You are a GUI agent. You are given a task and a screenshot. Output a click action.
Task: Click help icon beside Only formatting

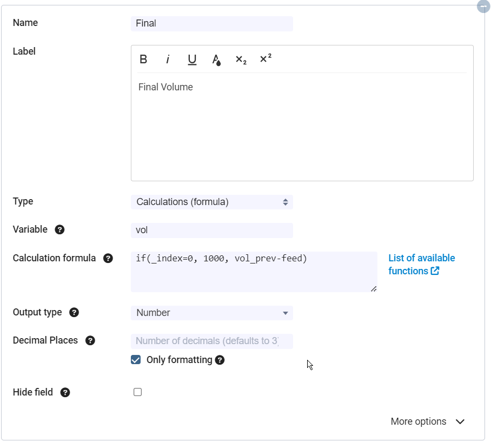pyautogui.click(x=220, y=360)
